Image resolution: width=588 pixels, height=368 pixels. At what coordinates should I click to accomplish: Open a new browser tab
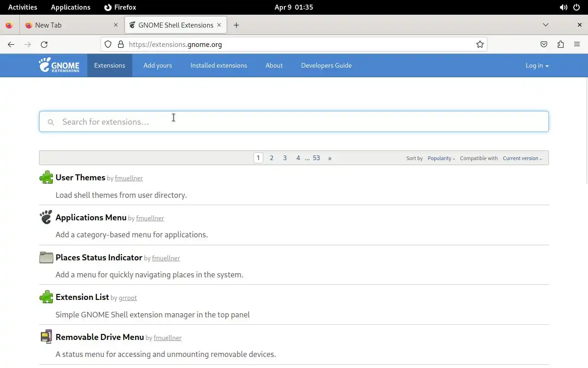click(x=236, y=25)
